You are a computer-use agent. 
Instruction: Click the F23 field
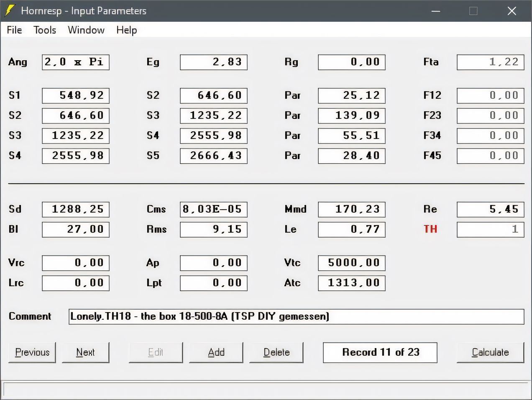point(491,115)
